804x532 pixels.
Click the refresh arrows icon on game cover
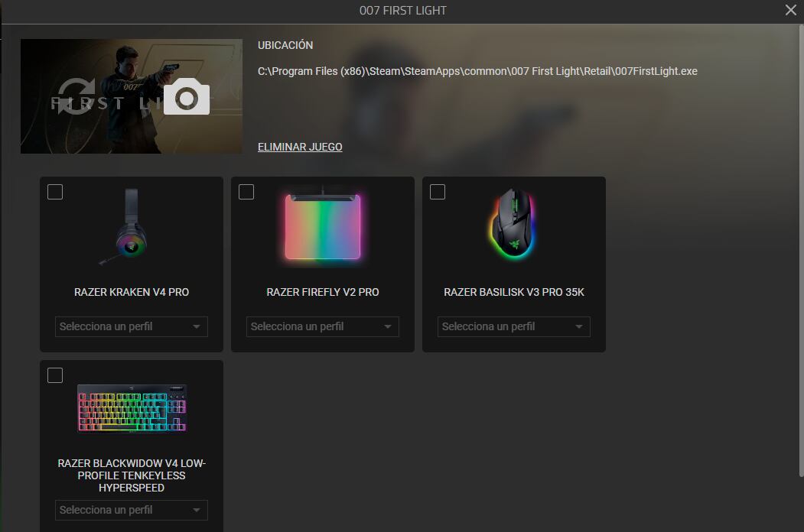tap(76, 96)
